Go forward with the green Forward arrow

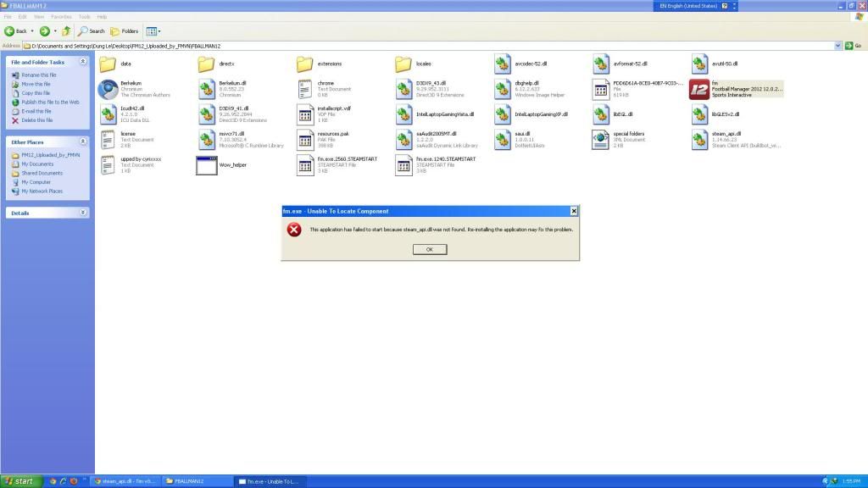(x=44, y=31)
